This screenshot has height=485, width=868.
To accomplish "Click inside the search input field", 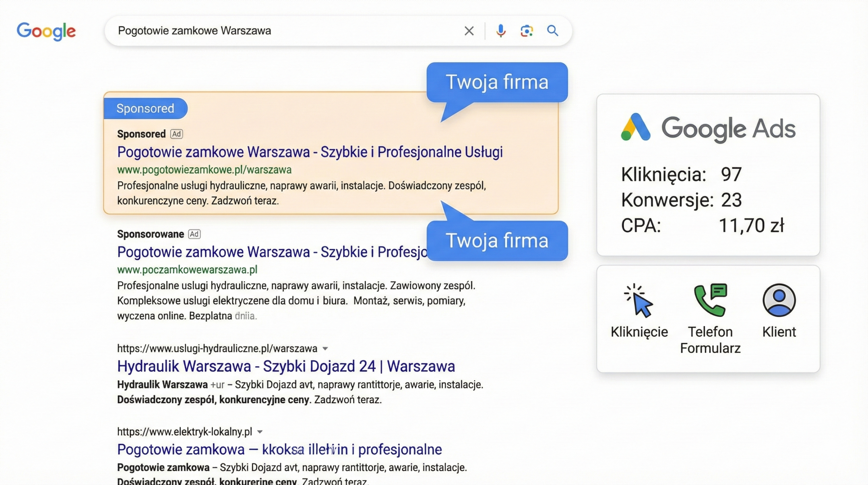I will pos(271,31).
